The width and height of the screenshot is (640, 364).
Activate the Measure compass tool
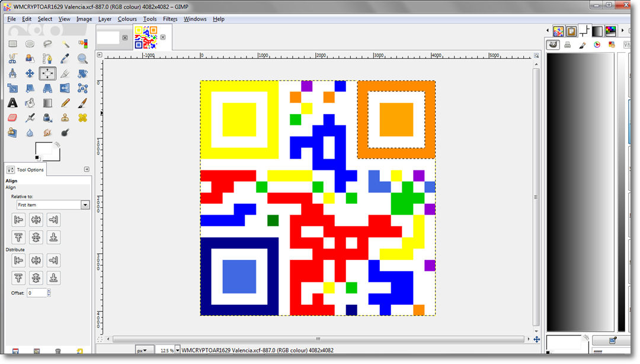[x=12, y=73]
